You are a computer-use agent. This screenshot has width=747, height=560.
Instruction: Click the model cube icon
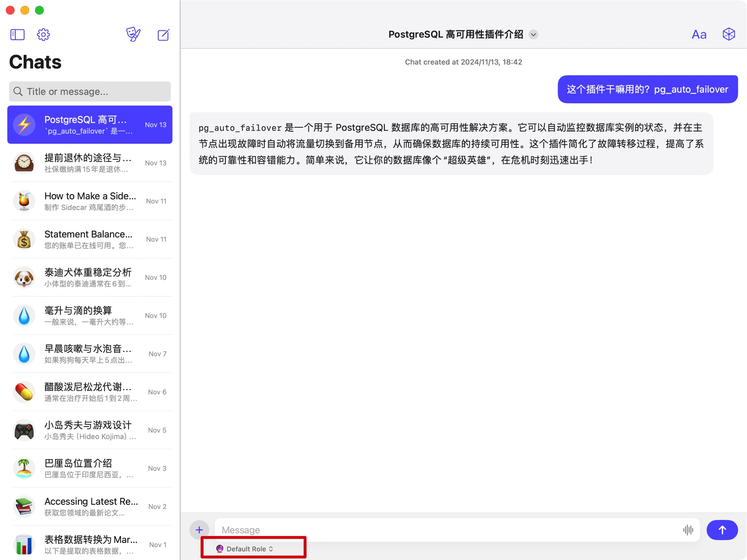pyautogui.click(x=729, y=34)
